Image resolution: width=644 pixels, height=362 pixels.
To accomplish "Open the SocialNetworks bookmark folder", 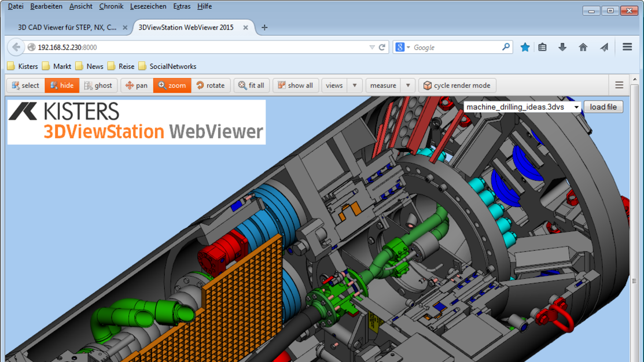I will pyautogui.click(x=168, y=66).
